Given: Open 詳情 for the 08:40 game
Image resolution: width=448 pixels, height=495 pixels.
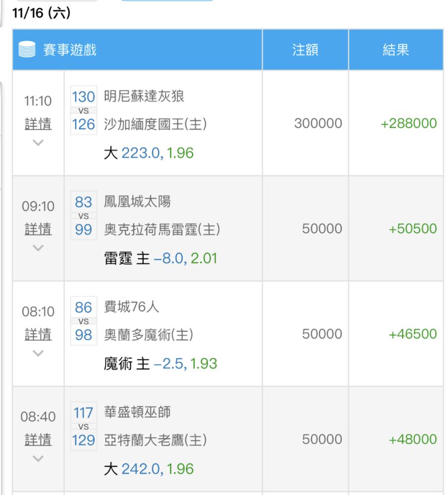Looking at the screenshot, I should pos(38,440).
